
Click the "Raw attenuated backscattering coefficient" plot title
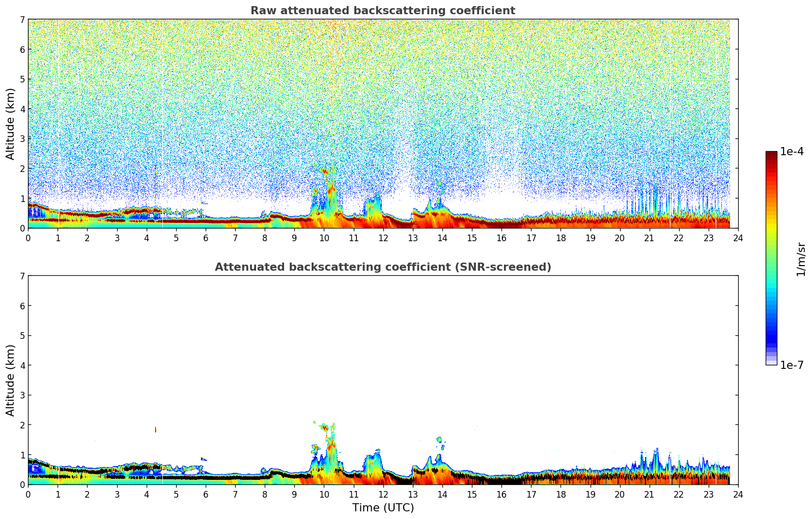coord(382,11)
